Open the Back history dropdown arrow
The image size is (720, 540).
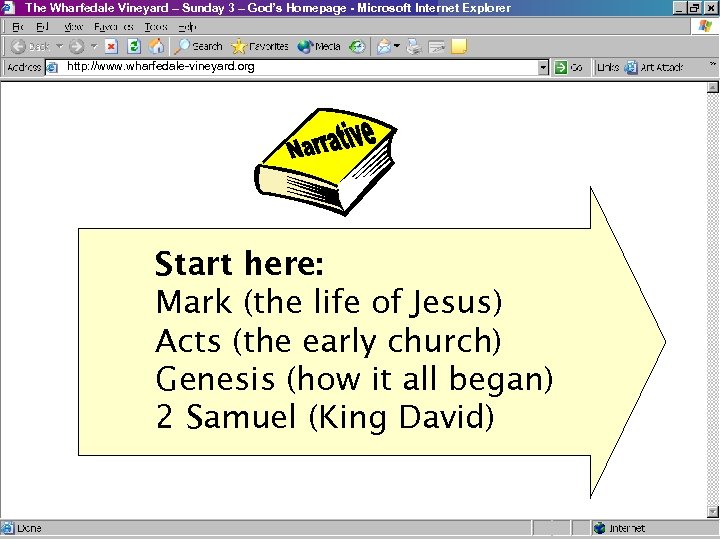[x=60, y=46]
